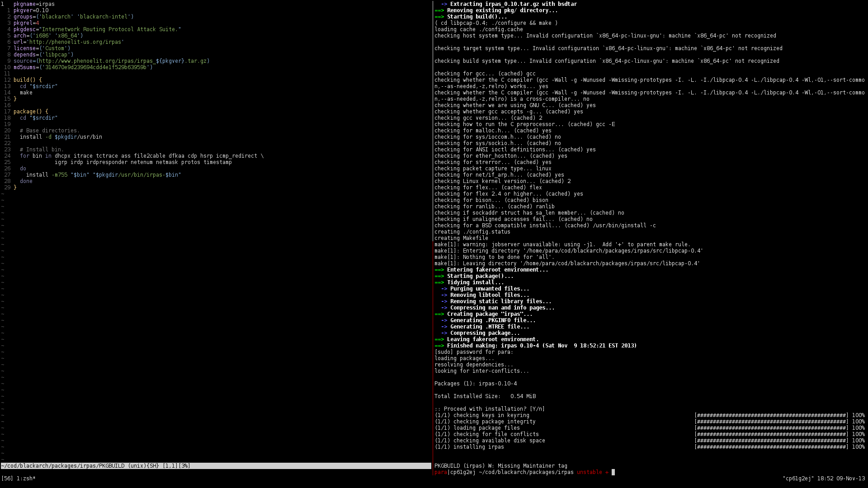Click '(1/1) checking available disk space' text
This screenshot has height=488, width=868.
[x=490, y=441]
